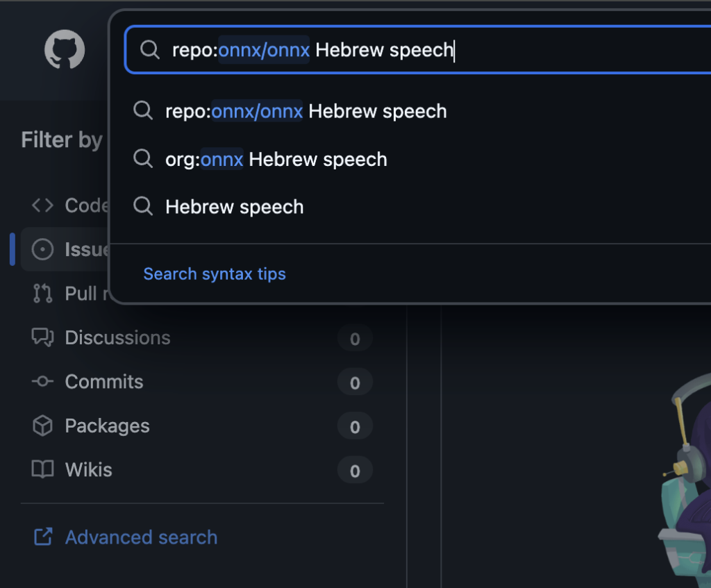Click the Packages result count badge
This screenshot has height=588, width=711.
click(x=355, y=426)
